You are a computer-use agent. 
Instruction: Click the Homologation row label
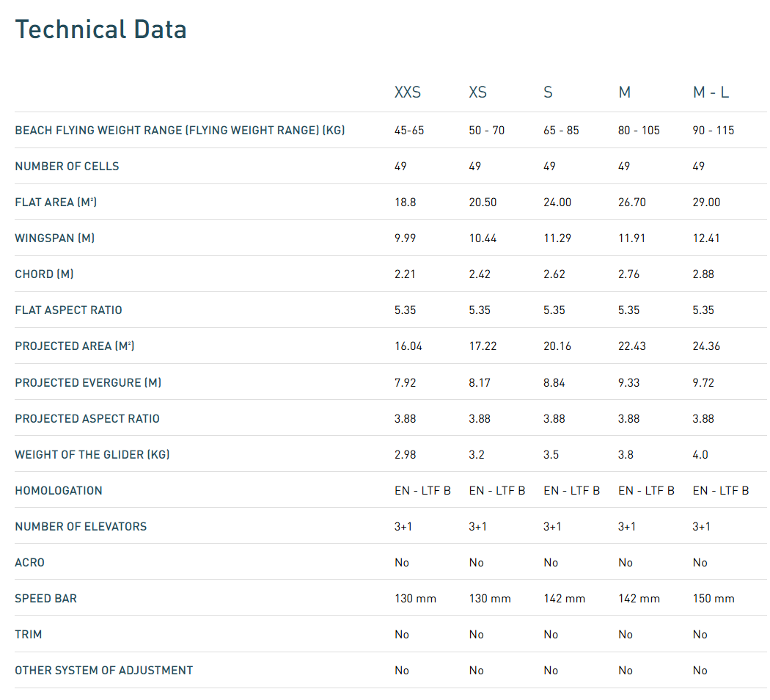pyautogui.click(x=59, y=491)
